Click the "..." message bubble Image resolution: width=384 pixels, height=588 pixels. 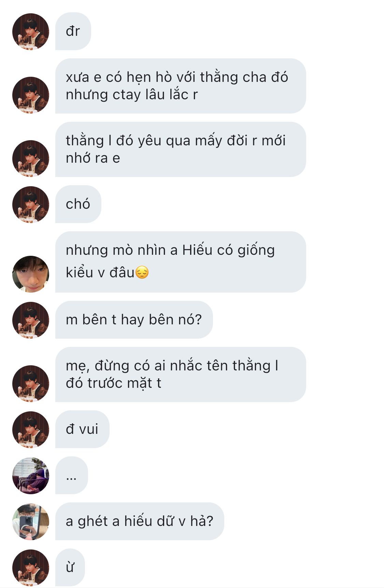71,475
